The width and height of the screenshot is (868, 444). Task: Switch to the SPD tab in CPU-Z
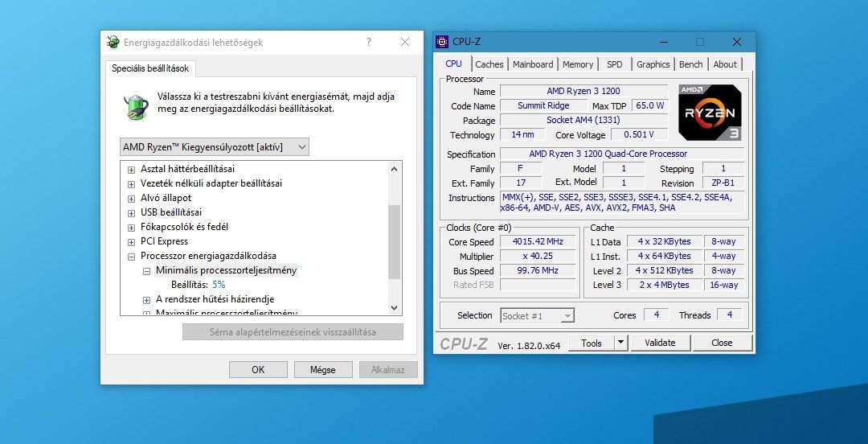pyautogui.click(x=615, y=64)
